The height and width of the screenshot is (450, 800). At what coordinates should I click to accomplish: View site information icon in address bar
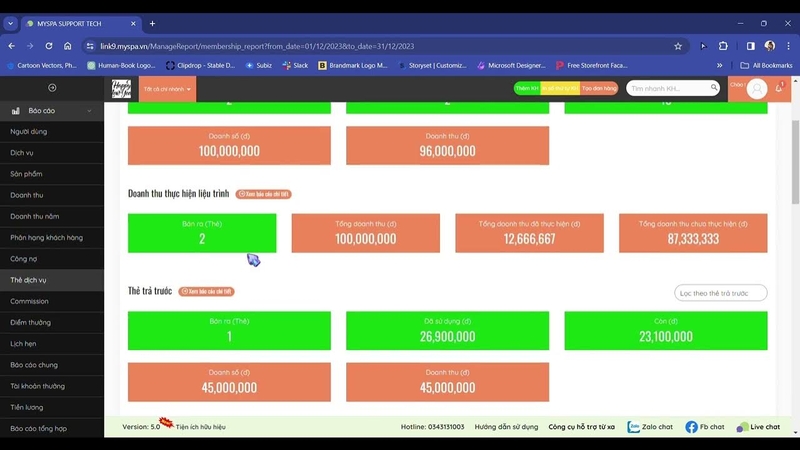point(90,46)
